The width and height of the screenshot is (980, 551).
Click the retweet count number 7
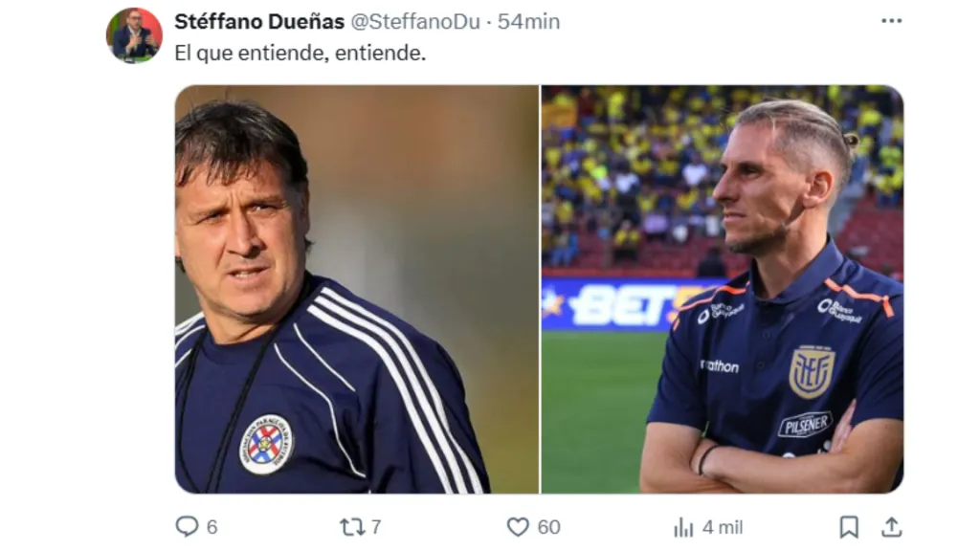[376, 527]
